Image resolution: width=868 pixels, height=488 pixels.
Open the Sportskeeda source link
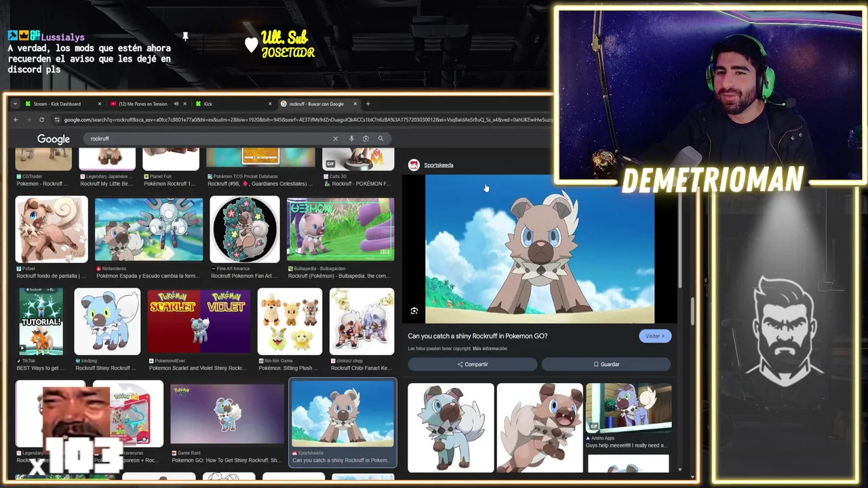[x=439, y=165]
